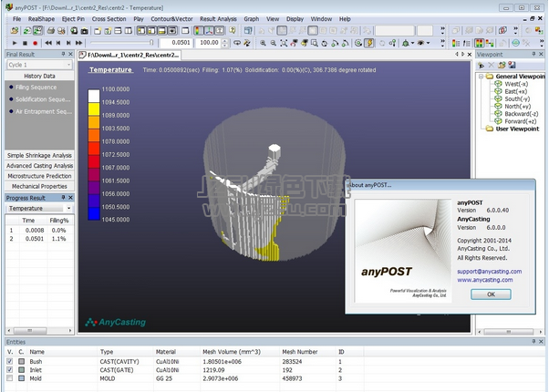Click the rewind double-arrow button

pyautogui.click(x=48, y=43)
